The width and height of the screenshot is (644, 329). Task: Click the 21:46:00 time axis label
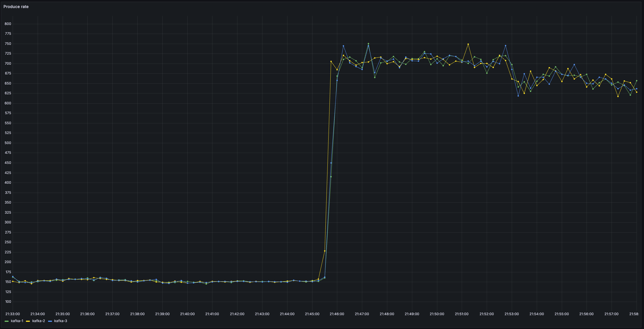[x=337, y=314]
